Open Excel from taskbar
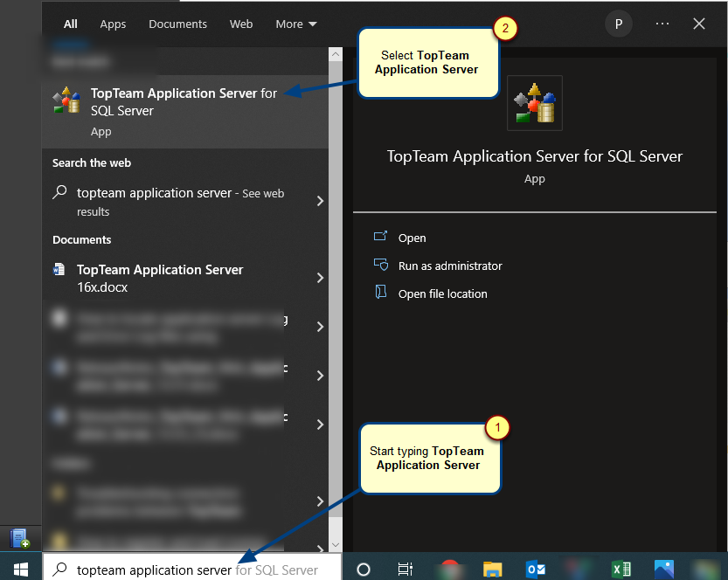Screen dimensions: 728x580 coord(621,569)
